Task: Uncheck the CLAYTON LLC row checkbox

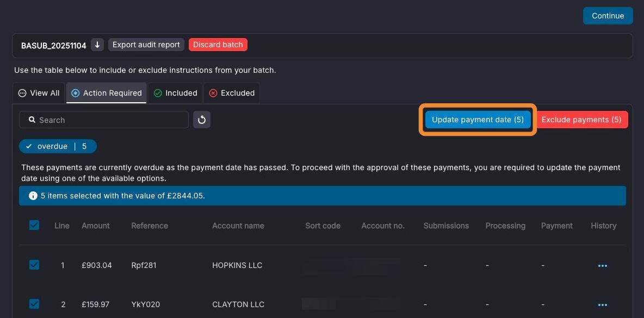Action: [x=34, y=304]
